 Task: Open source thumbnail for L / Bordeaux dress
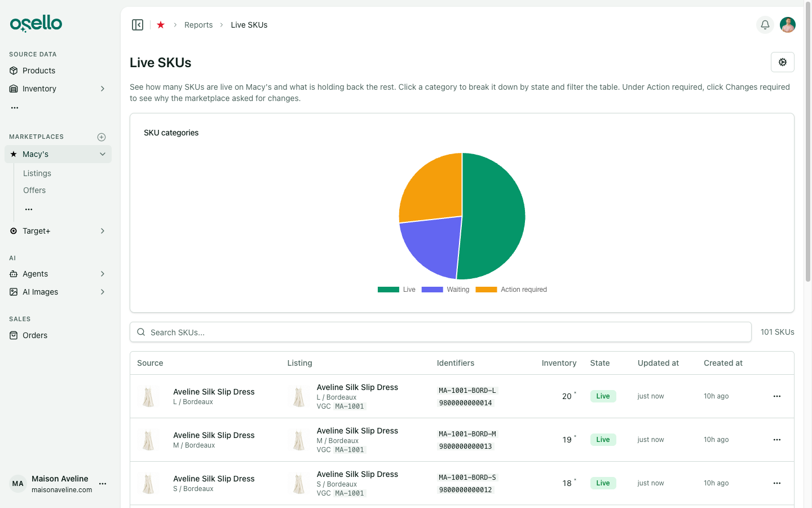149,396
